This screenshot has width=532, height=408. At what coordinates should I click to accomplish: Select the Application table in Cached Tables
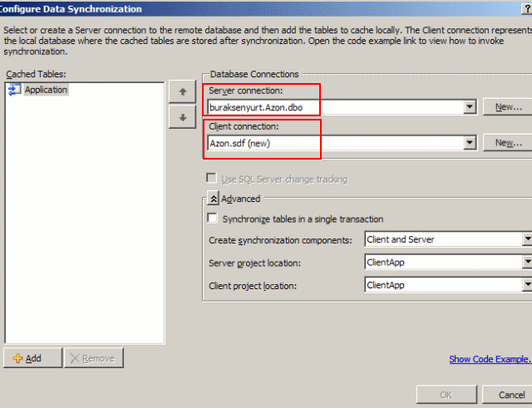(x=45, y=90)
